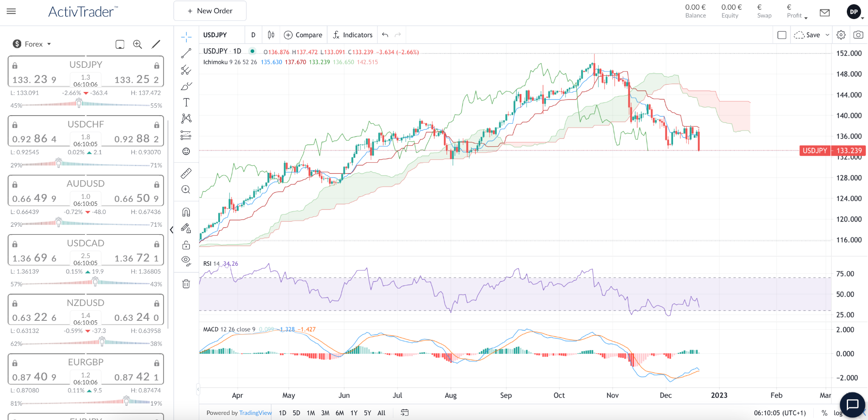Viewport: 868px width, 420px height.
Task: Expand the bottom-left chart panel handle
Action: click(198, 389)
